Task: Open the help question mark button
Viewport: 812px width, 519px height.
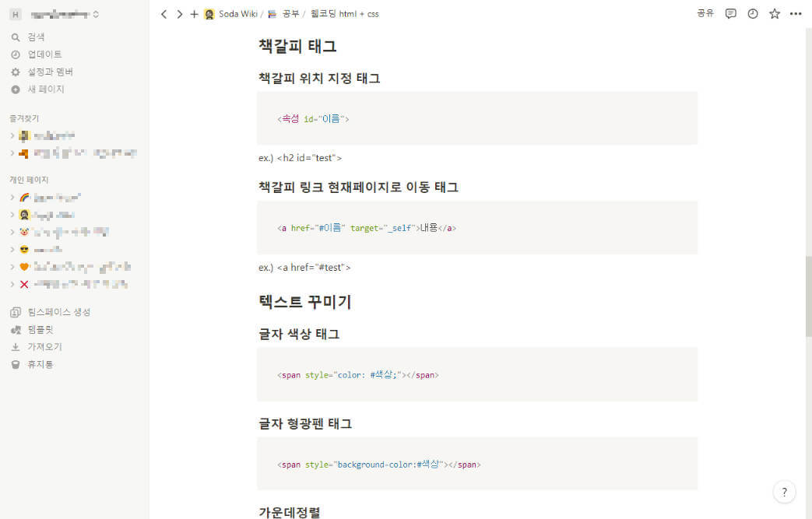Action: point(784,492)
